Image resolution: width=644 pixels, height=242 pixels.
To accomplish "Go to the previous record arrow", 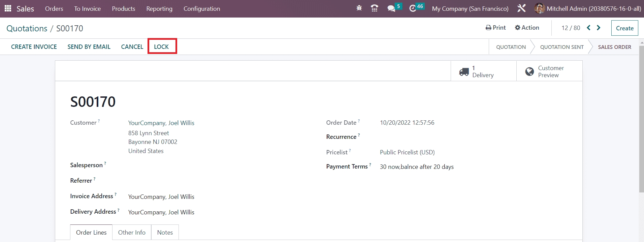I will 588,28.
